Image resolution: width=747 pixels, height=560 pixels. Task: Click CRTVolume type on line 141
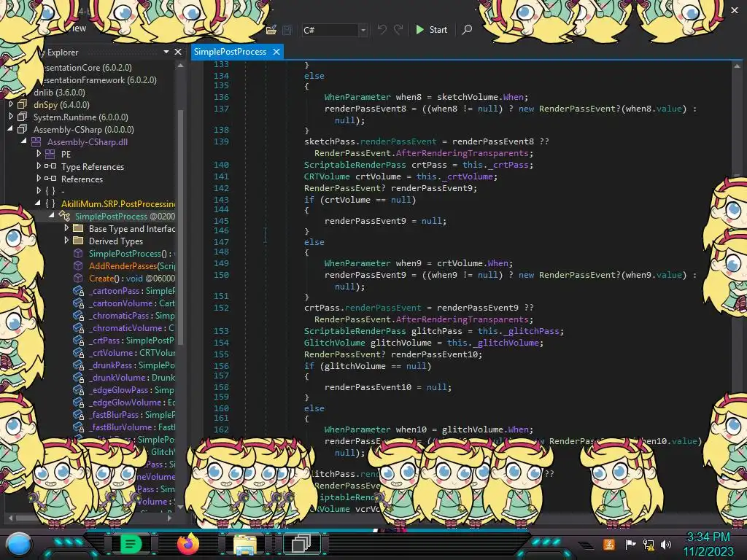[327, 176]
